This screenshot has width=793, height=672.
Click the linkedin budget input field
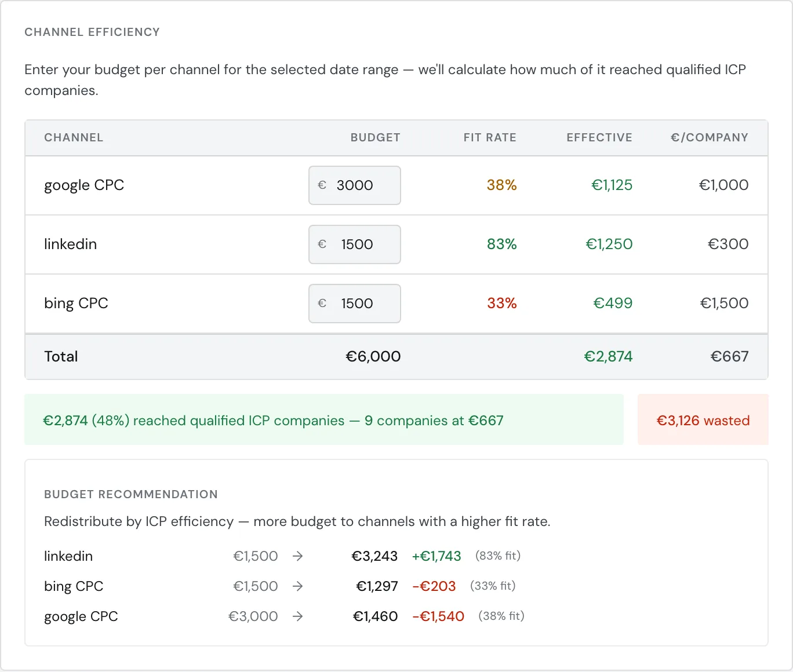coord(355,244)
